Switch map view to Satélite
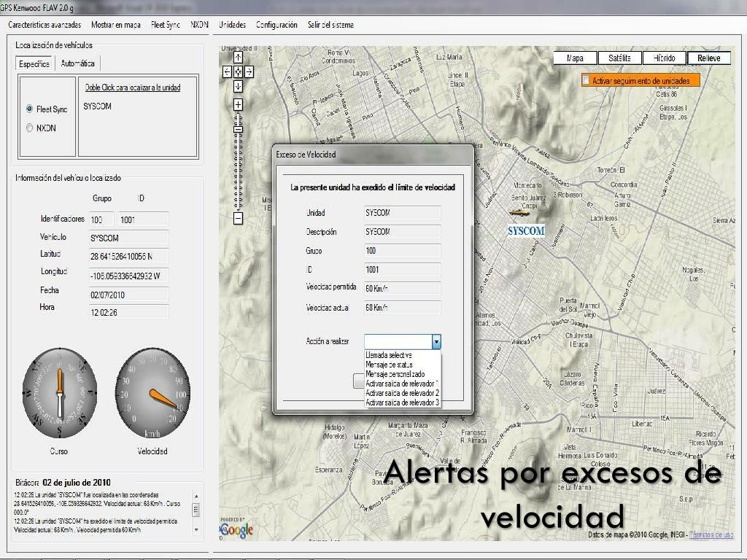The height and width of the screenshot is (560, 747). pyautogui.click(x=620, y=58)
